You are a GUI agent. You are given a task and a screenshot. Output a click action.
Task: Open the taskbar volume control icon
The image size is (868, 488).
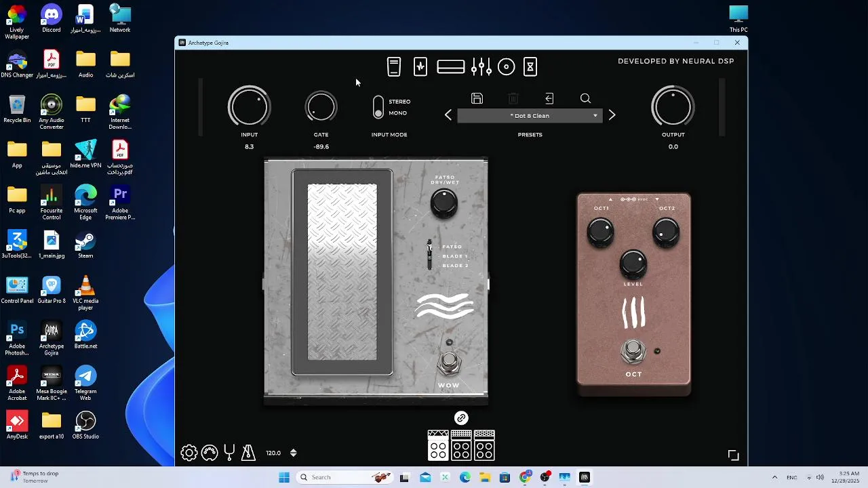820,477
